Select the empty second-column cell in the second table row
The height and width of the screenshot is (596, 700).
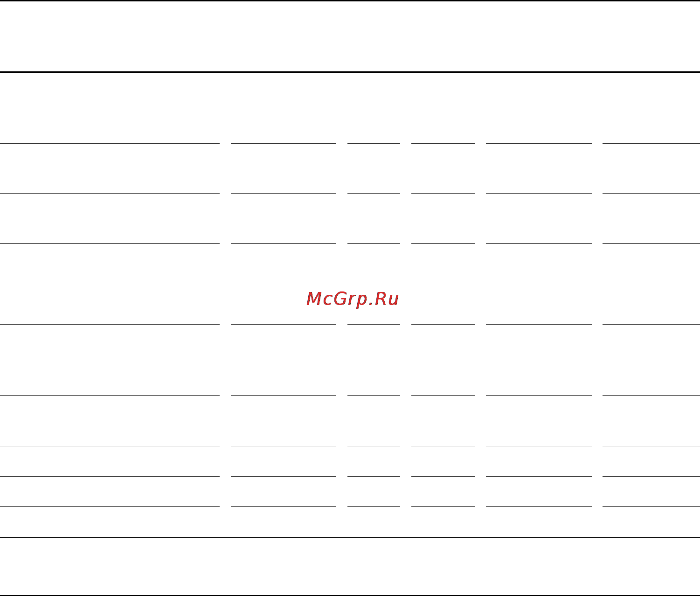coord(284,168)
